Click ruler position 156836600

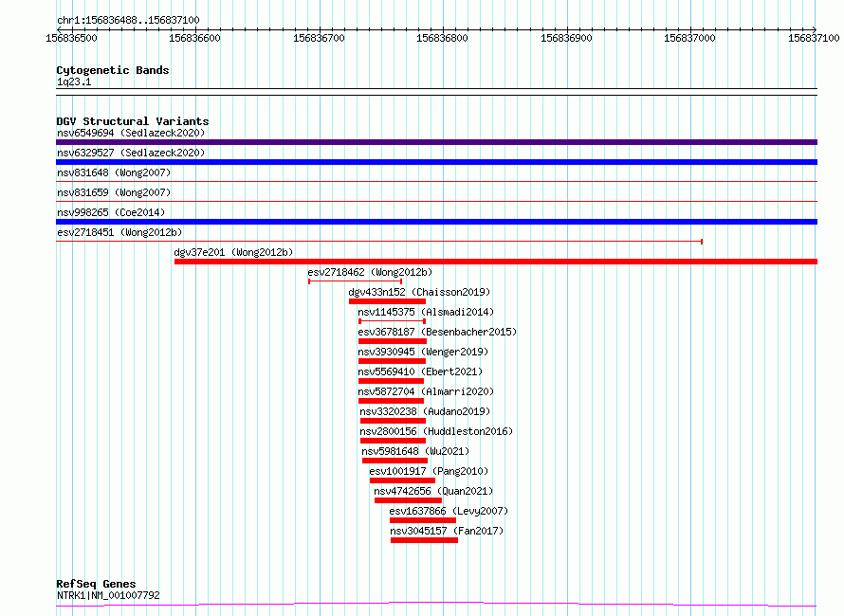coord(194,38)
